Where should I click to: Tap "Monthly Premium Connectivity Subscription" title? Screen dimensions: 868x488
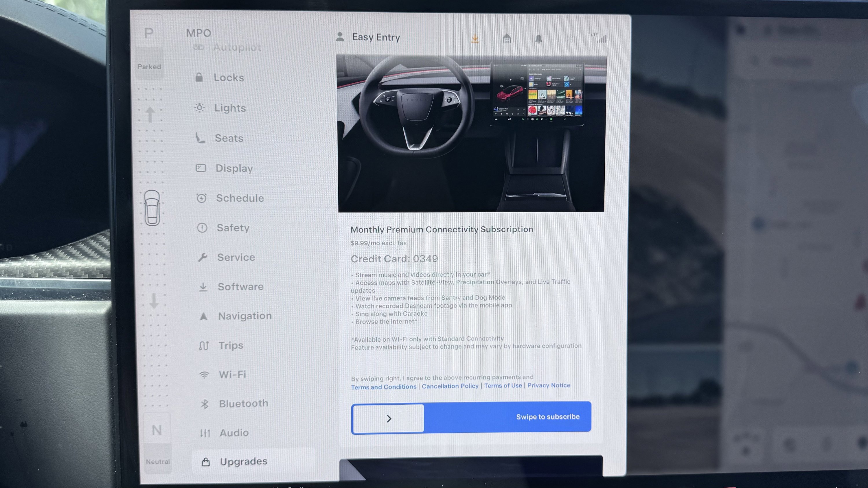(442, 229)
